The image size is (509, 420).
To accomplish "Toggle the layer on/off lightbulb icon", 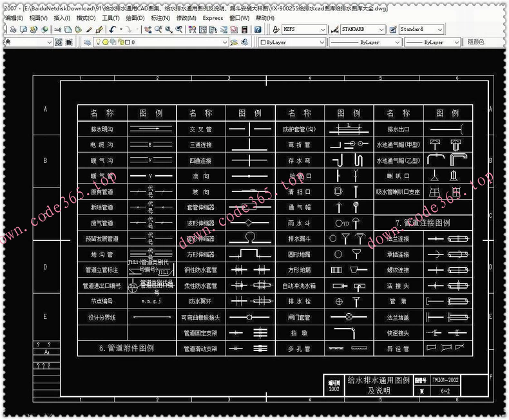I will tap(98, 42).
